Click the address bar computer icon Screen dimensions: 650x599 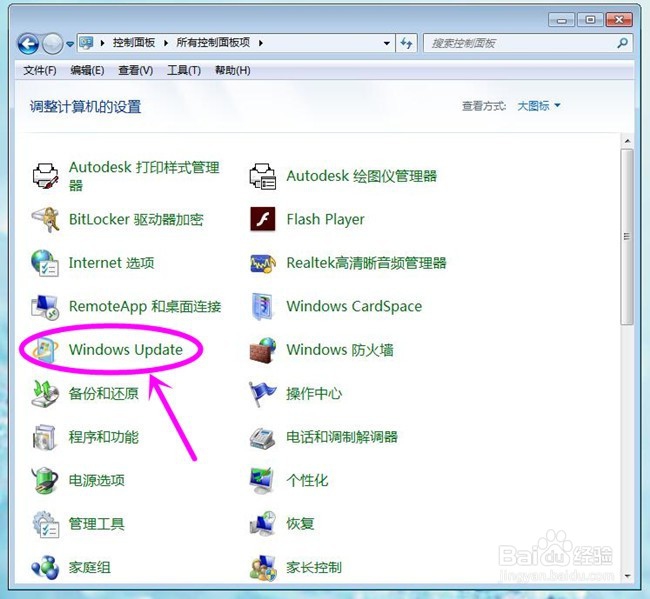click(86, 43)
